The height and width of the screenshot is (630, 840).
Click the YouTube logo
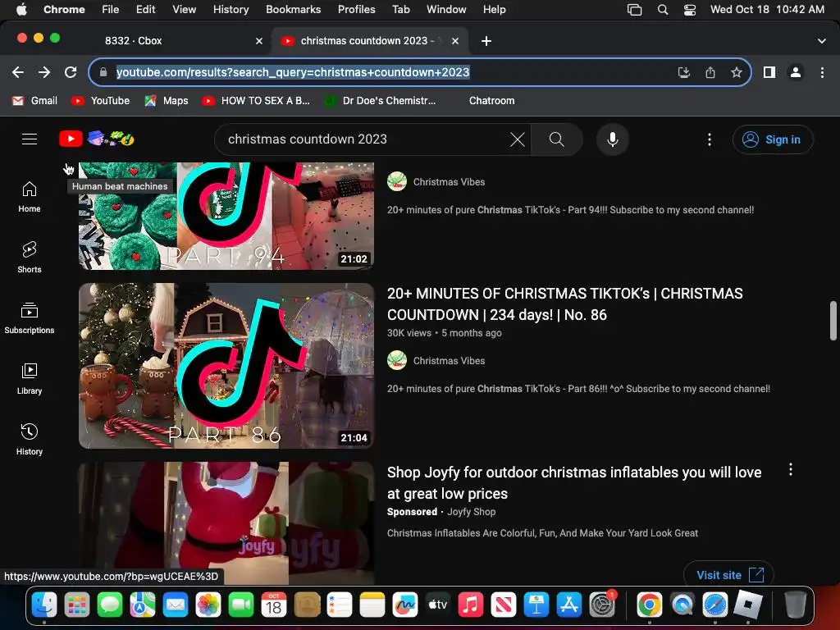pos(71,139)
